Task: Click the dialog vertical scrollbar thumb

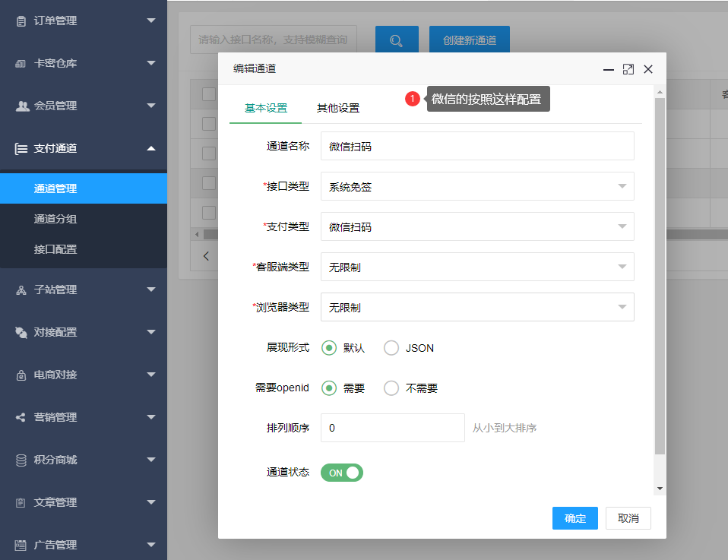Action: point(660,277)
